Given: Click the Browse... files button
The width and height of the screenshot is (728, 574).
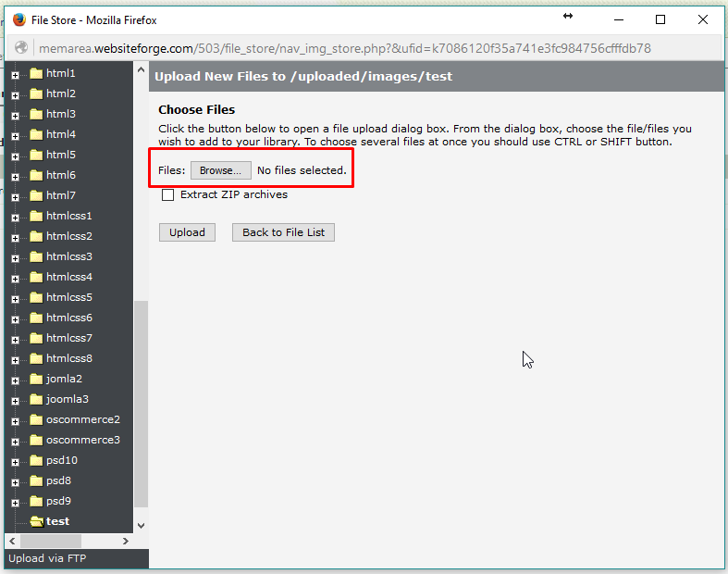Looking at the screenshot, I should coord(220,170).
